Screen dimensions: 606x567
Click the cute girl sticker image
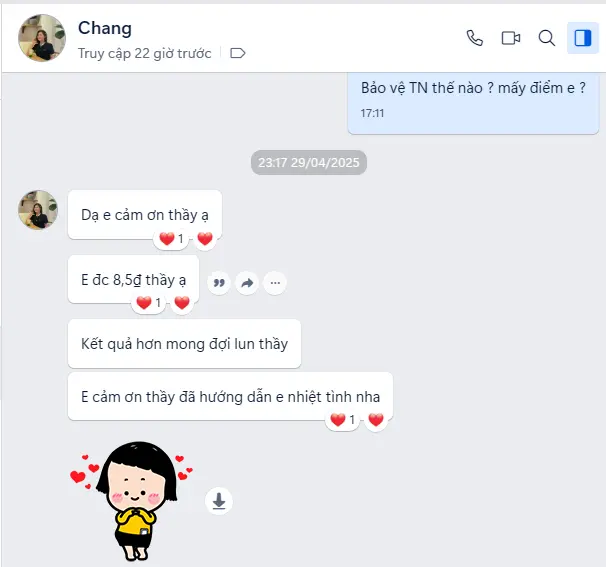tap(131, 501)
